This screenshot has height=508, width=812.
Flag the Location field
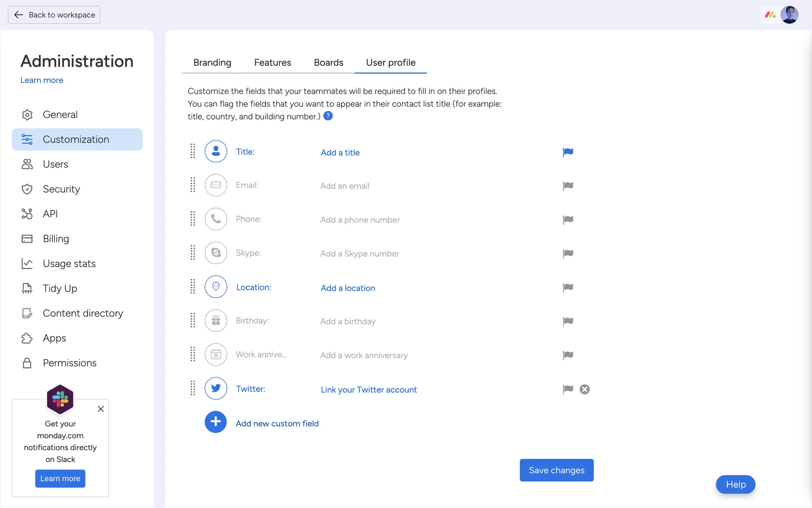point(568,287)
